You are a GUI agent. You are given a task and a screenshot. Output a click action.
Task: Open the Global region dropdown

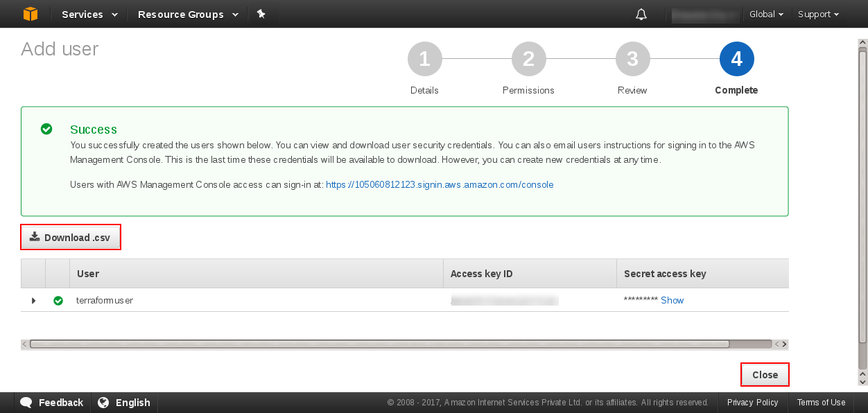point(766,15)
